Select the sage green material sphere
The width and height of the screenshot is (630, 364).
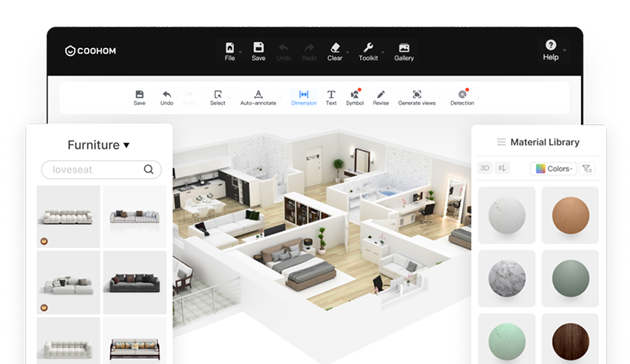[571, 278]
